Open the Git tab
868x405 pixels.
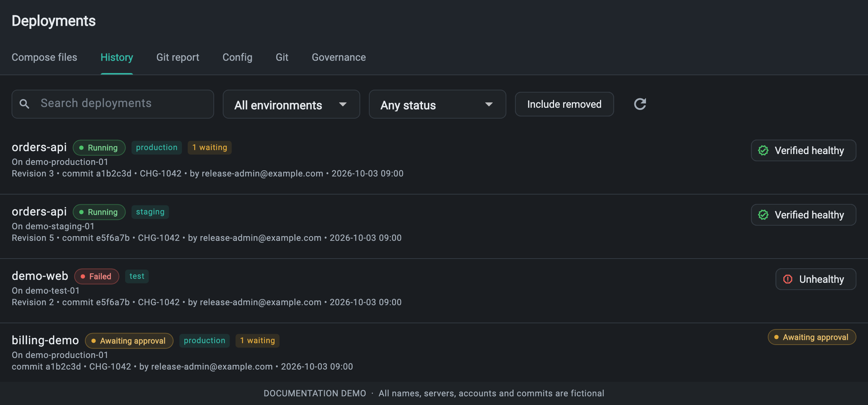(x=282, y=57)
